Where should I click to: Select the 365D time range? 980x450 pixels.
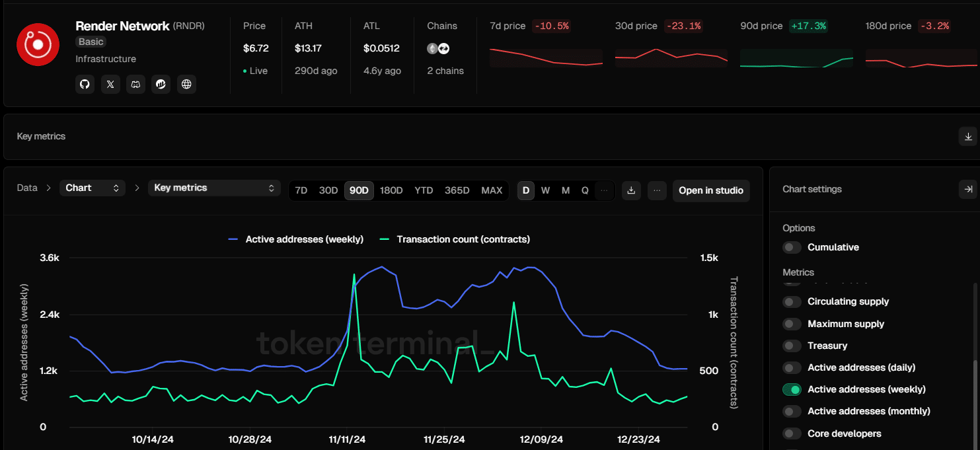pyautogui.click(x=457, y=190)
